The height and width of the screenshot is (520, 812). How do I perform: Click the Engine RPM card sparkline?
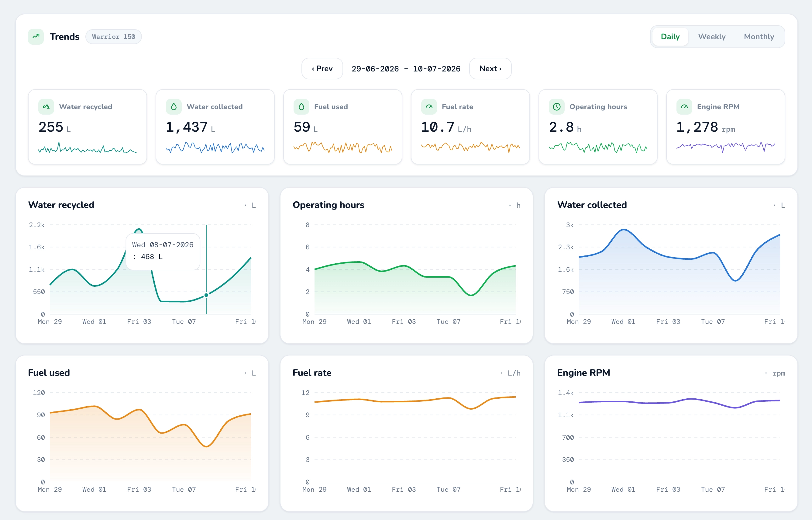(725, 147)
